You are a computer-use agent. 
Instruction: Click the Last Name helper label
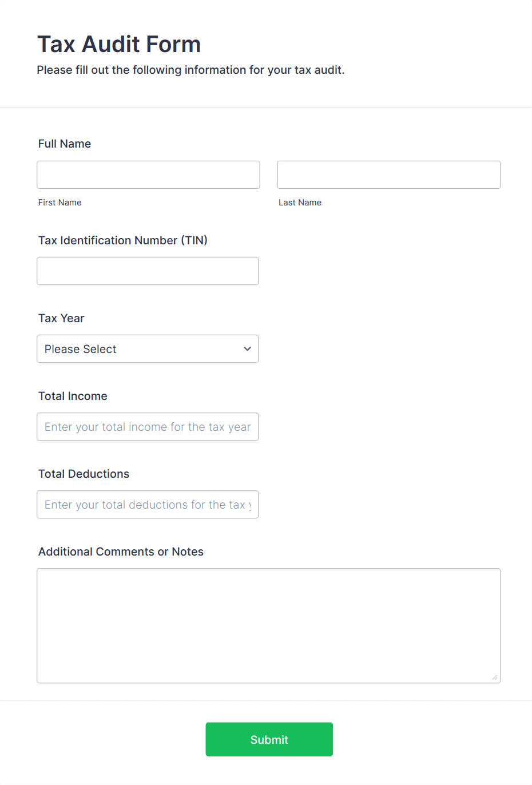pos(300,202)
